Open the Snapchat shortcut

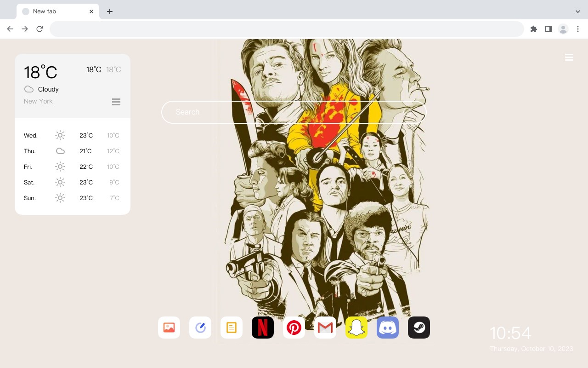point(356,328)
